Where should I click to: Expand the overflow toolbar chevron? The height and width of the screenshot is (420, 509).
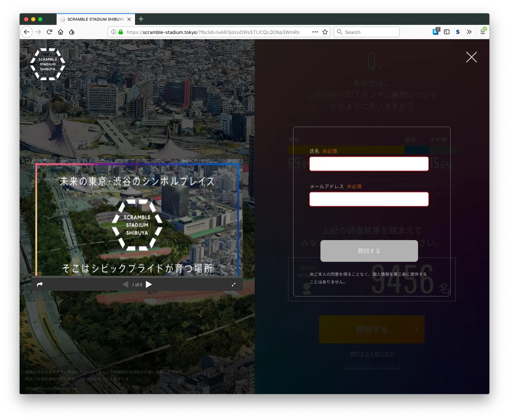point(469,32)
